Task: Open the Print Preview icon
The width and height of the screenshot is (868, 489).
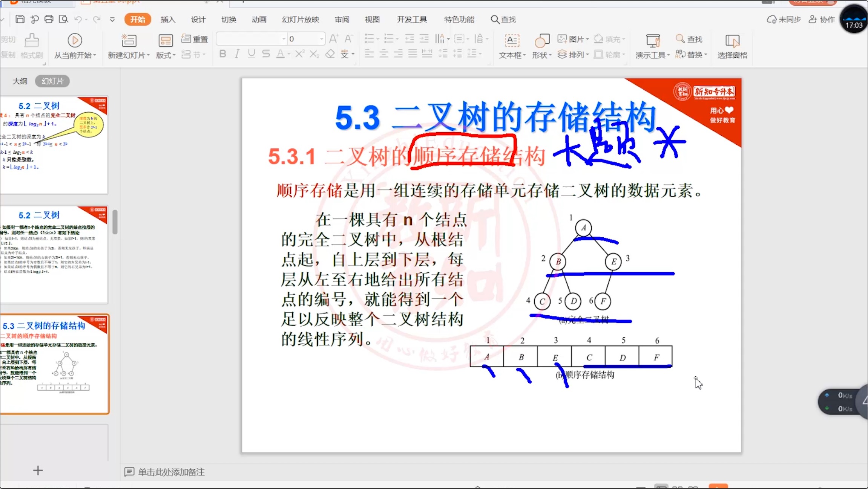Action: click(x=63, y=19)
